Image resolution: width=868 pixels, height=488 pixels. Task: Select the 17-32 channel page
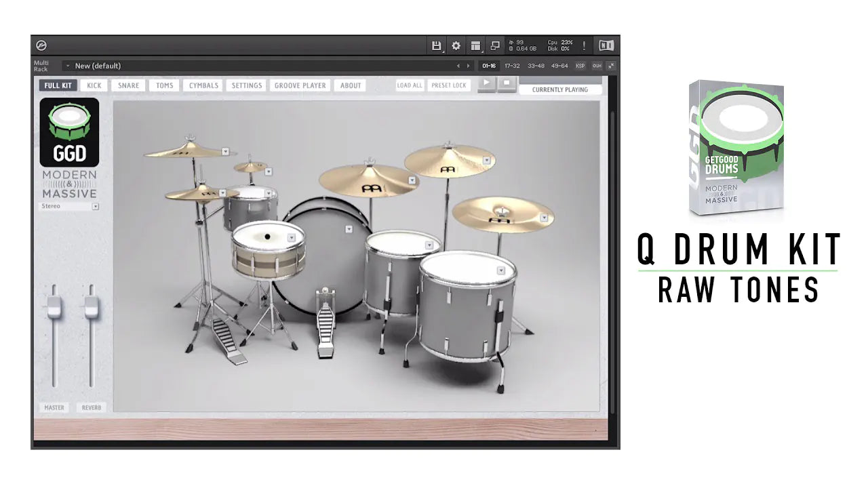tap(512, 66)
